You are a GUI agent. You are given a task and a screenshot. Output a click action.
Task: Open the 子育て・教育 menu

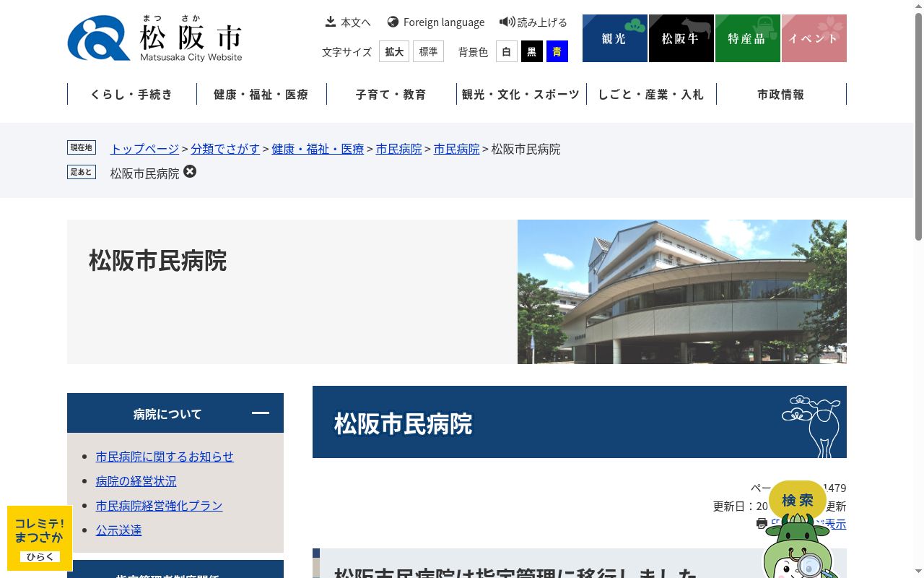[391, 94]
